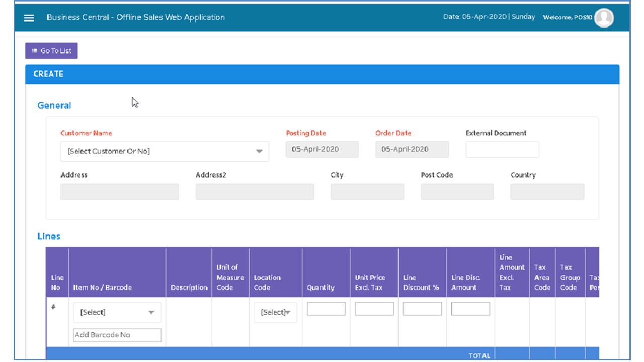
Task: Open the hamburger navigation menu
Action: click(29, 18)
